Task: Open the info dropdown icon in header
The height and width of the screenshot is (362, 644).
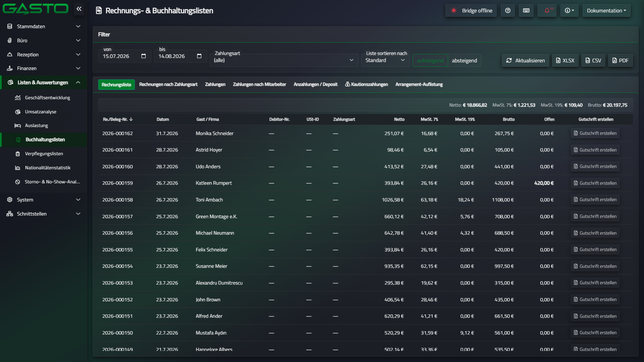Action: pyautogui.click(x=569, y=11)
